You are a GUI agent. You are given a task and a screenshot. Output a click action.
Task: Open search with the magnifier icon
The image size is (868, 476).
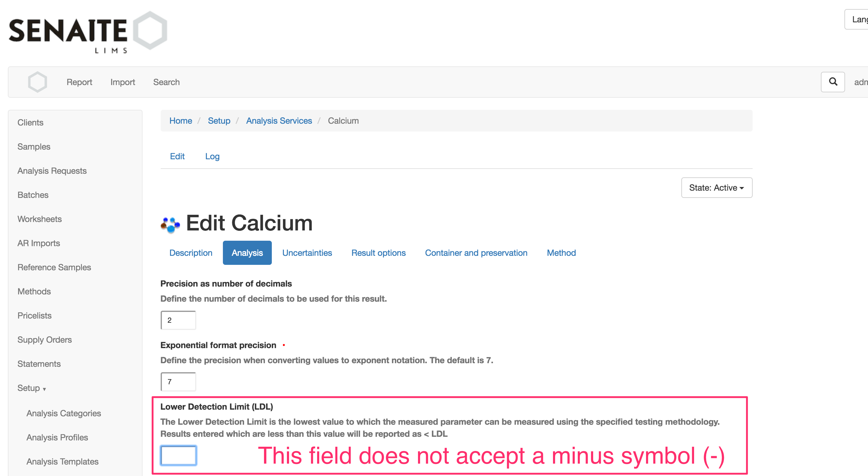833,82
